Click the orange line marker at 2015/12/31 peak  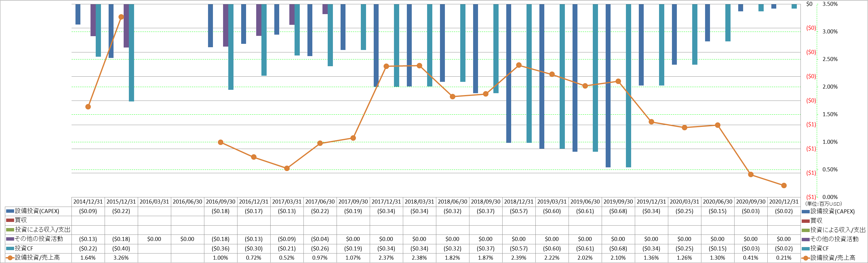[x=121, y=17]
